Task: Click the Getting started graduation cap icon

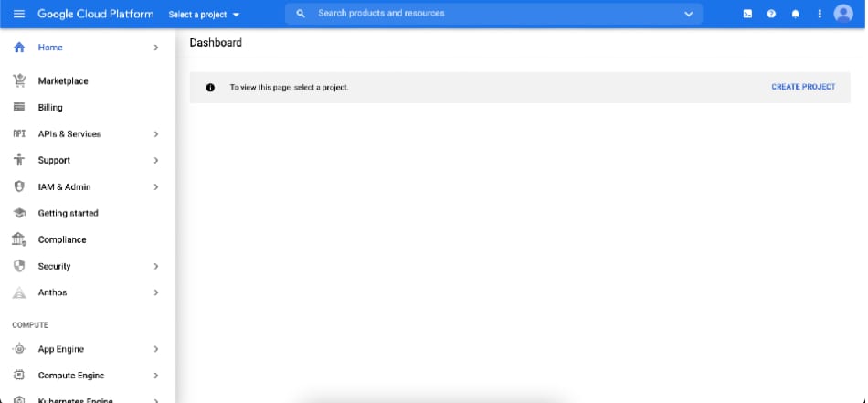Action: tap(19, 213)
